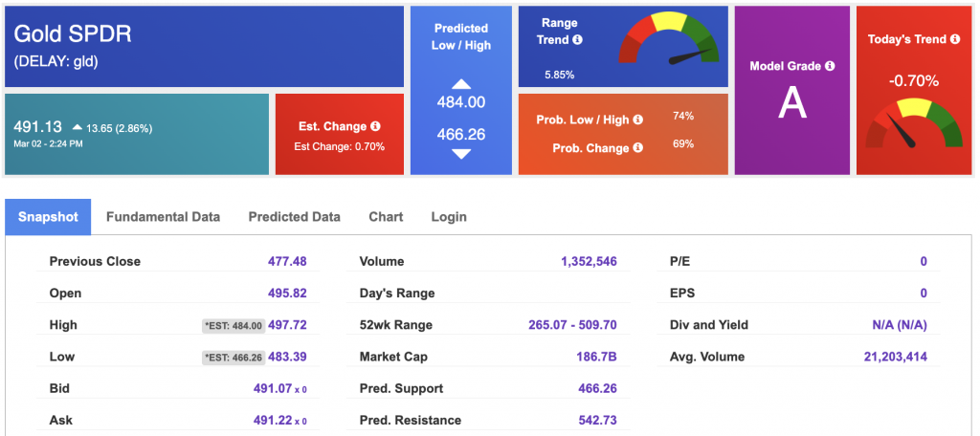This screenshot has height=436, width=980.
Task: Click the Model Grade A letter
Action: click(791, 103)
